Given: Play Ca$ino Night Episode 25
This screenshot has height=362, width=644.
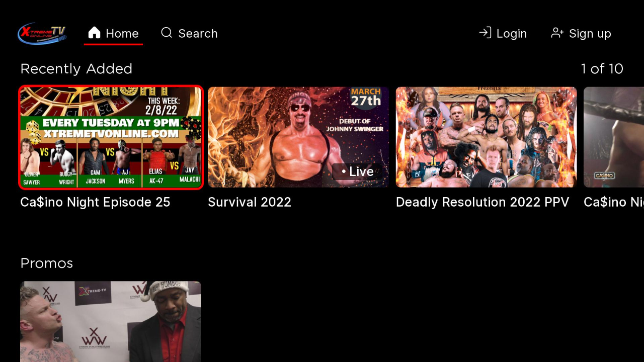Looking at the screenshot, I should point(111,137).
